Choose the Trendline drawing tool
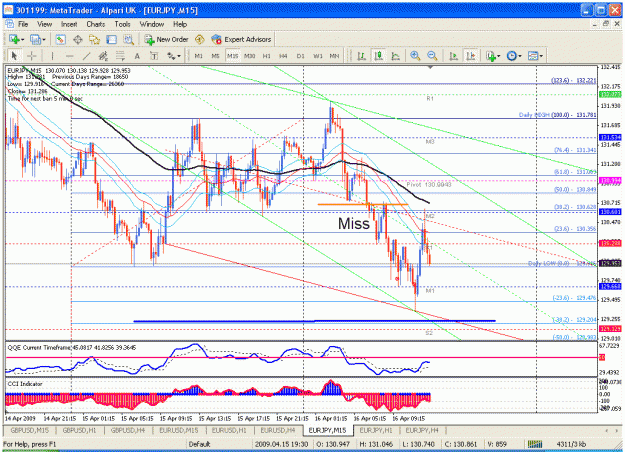The image size is (625, 452). (x=86, y=56)
